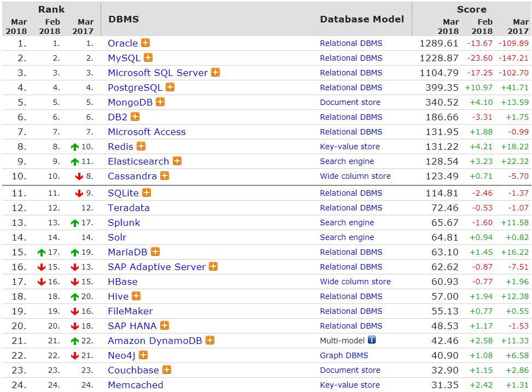This screenshot has width=532, height=392.
Task: Click the plus icon beside MongoDB
Action: point(160,102)
